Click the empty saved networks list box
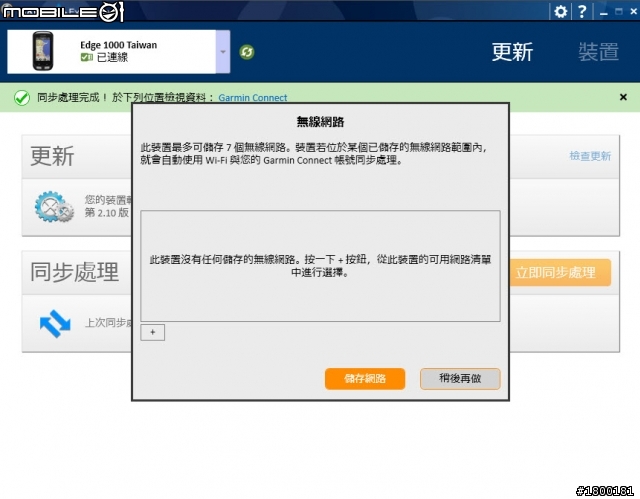The width and height of the screenshot is (640, 499). click(320, 266)
